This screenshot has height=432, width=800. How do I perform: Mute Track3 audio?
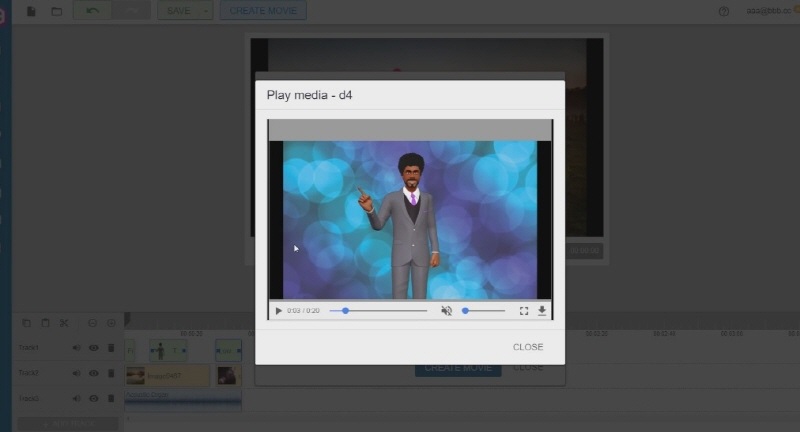(76, 398)
